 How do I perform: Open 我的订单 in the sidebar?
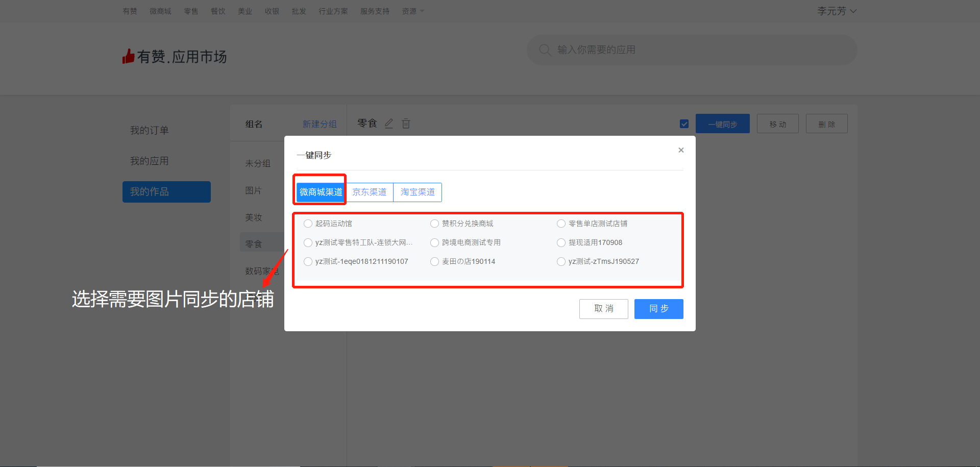point(149,130)
